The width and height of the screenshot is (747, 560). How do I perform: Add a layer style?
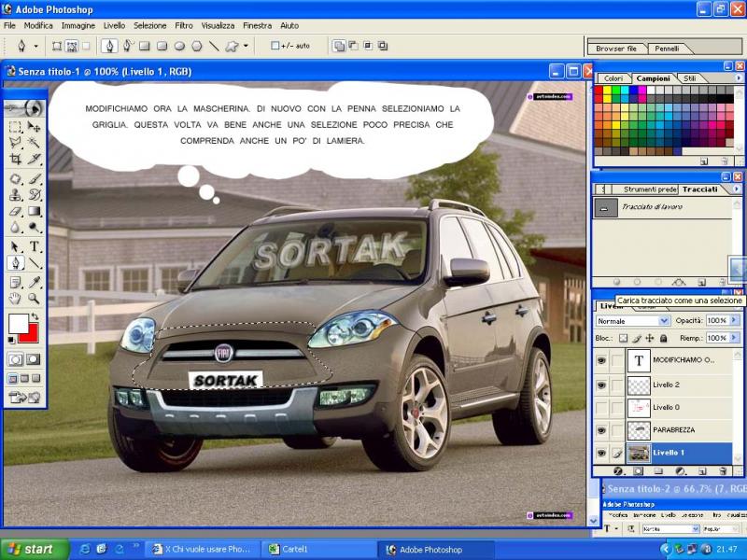[618, 471]
